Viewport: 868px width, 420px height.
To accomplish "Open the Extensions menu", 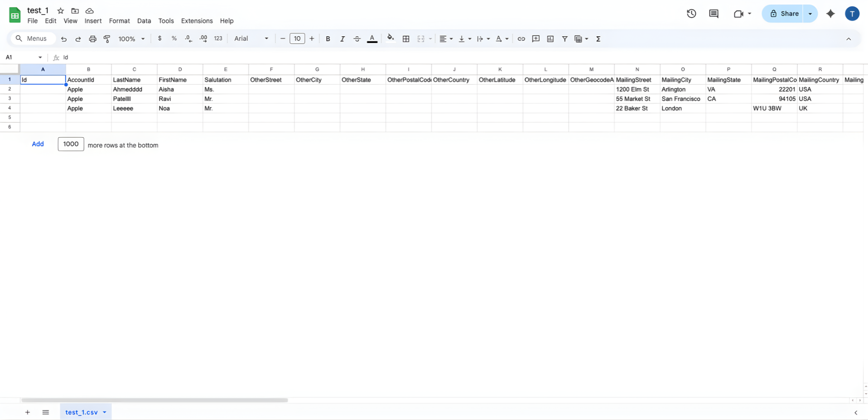I will (x=197, y=21).
